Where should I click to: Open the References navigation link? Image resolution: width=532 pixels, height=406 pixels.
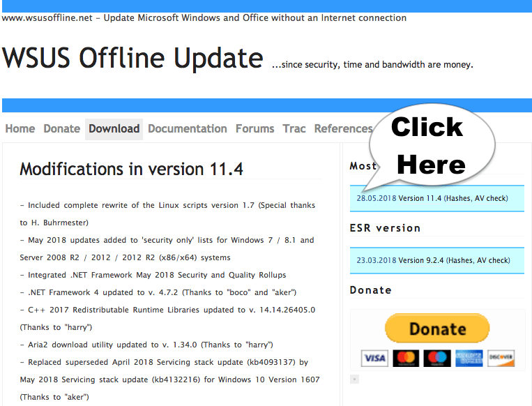[x=343, y=129]
